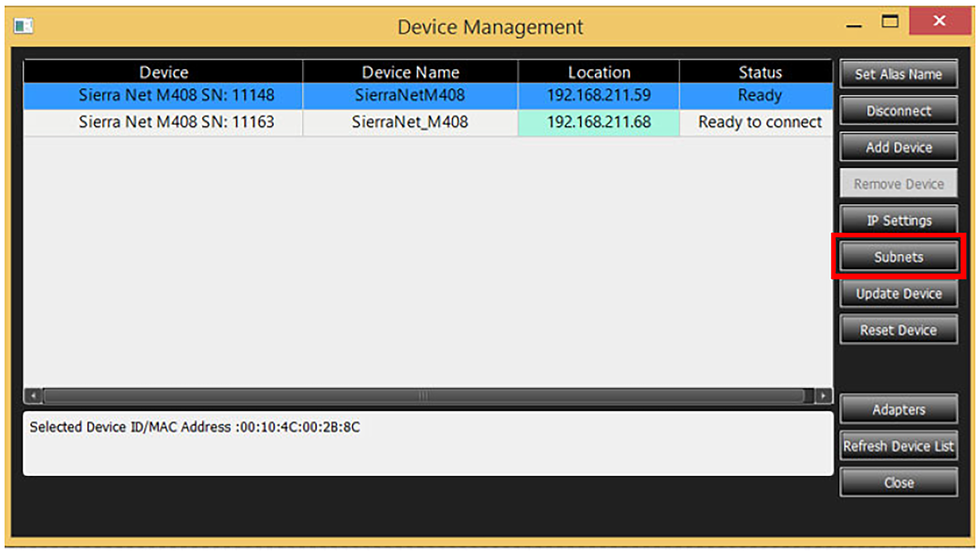Click the Device Name column header
The image size is (980, 553).
410,72
